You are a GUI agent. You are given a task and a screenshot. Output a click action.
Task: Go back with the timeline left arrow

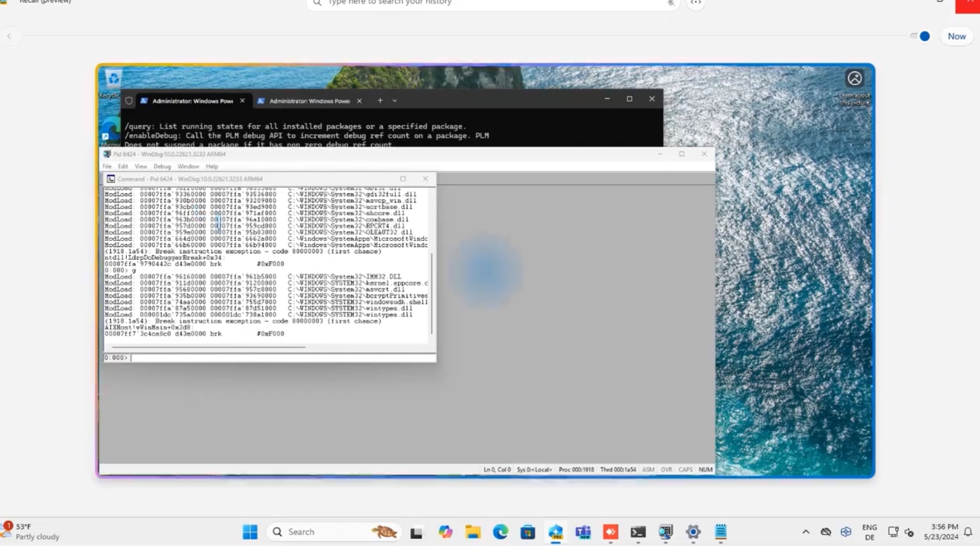(x=9, y=36)
